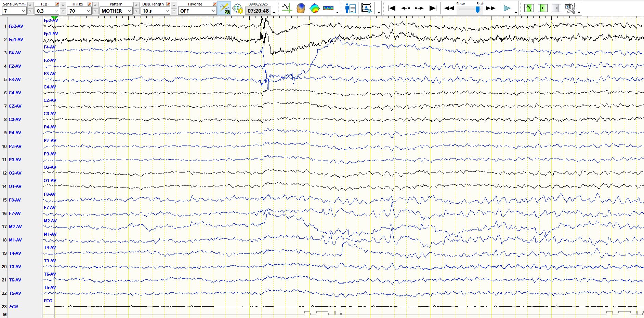Select channel 3 F4-AV label
The height and width of the screenshot is (318, 644).
coord(15,53)
